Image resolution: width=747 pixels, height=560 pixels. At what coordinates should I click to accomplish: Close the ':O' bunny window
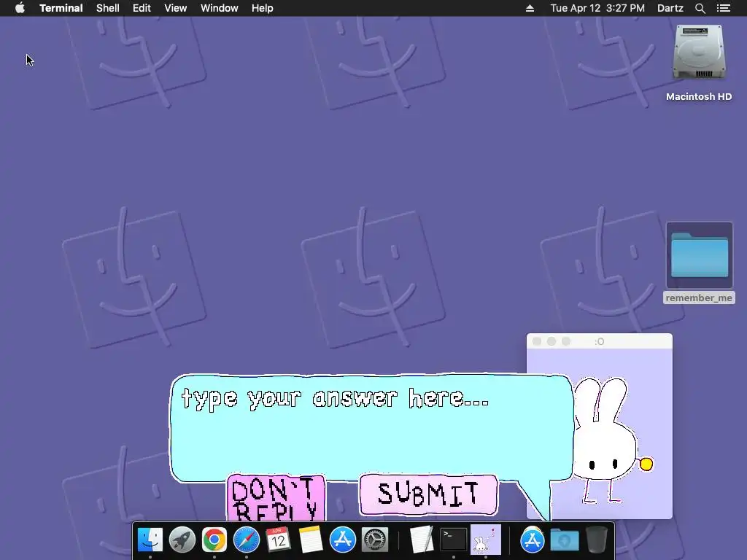(537, 341)
